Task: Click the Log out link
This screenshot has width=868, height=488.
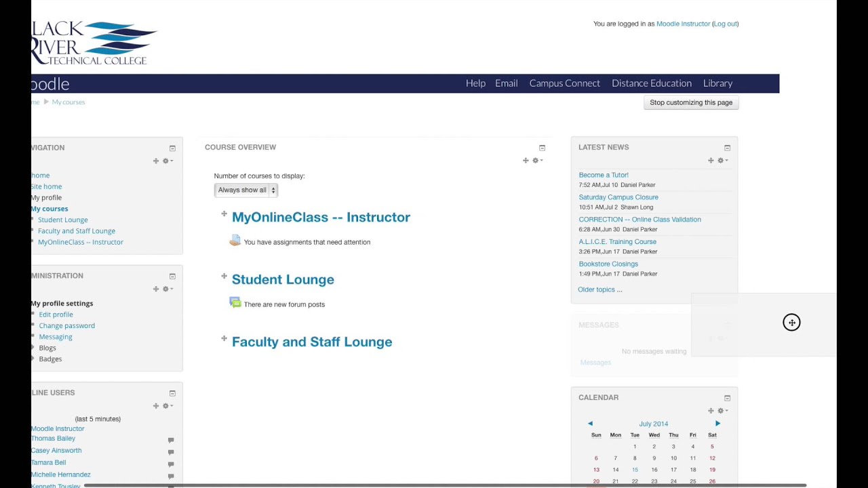Action: [725, 24]
